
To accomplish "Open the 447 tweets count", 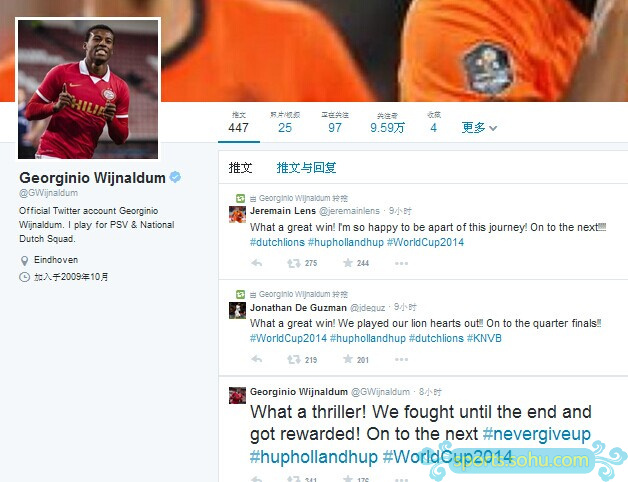I will tap(239, 123).
